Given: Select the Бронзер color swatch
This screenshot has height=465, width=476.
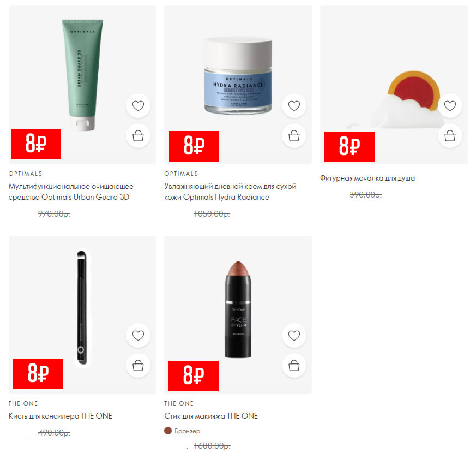Looking at the screenshot, I should pos(168,431).
